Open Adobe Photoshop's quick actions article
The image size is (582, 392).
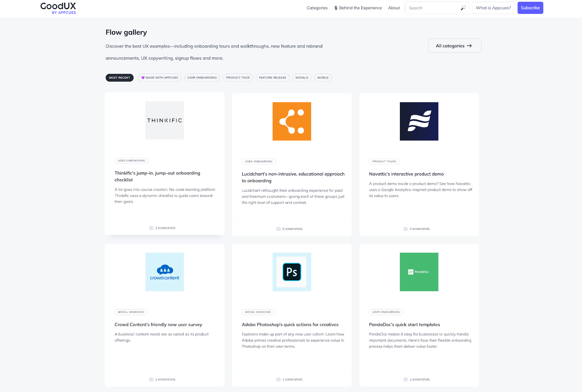coord(290,325)
